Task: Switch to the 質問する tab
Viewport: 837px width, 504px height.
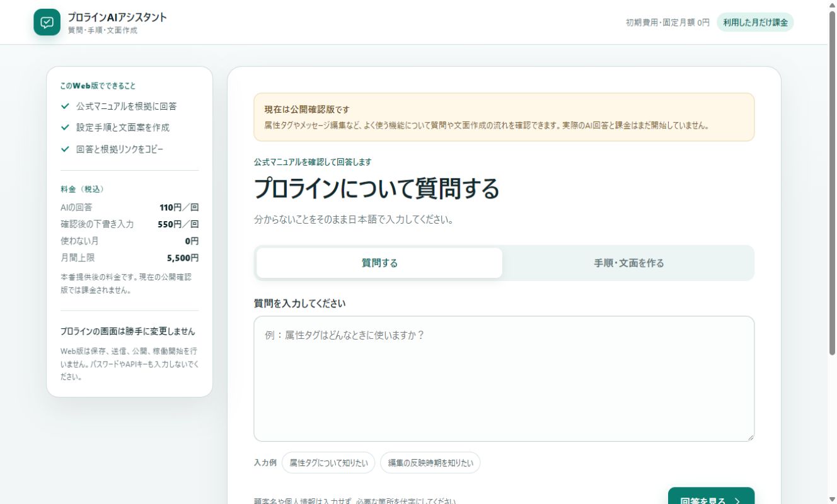Action: click(x=379, y=263)
